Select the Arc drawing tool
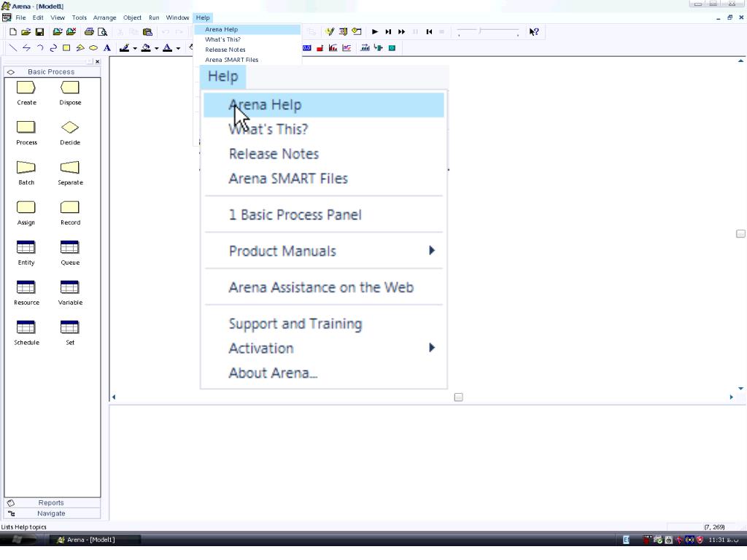747x560 pixels. [x=40, y=47]
